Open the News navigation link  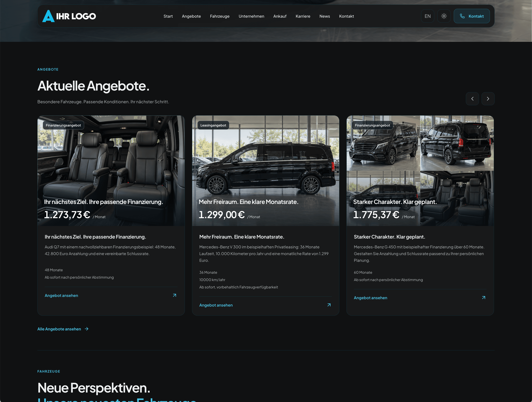324,16
